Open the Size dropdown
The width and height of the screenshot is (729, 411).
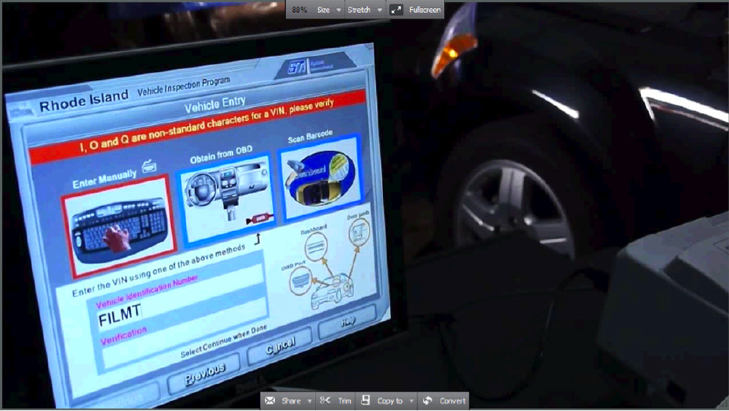click(x=329, y=9)
